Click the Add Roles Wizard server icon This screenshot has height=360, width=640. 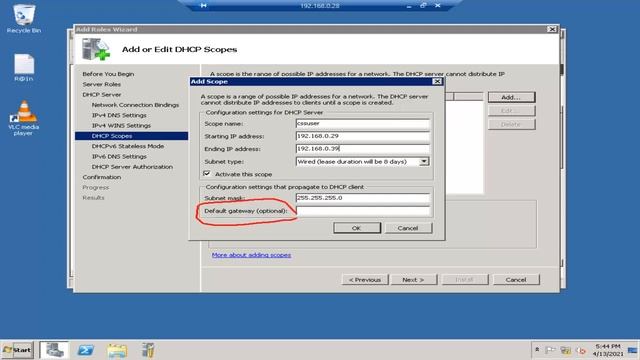[x=95, y=49]
